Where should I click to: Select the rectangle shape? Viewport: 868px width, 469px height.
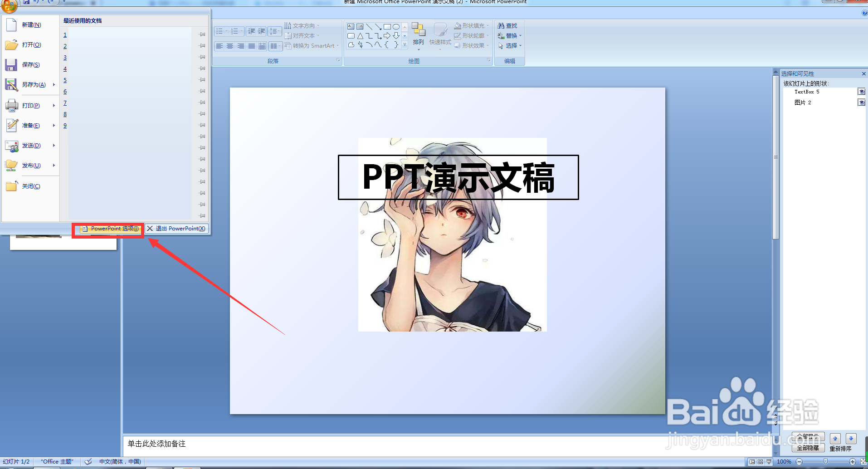(x=387, y=27)
